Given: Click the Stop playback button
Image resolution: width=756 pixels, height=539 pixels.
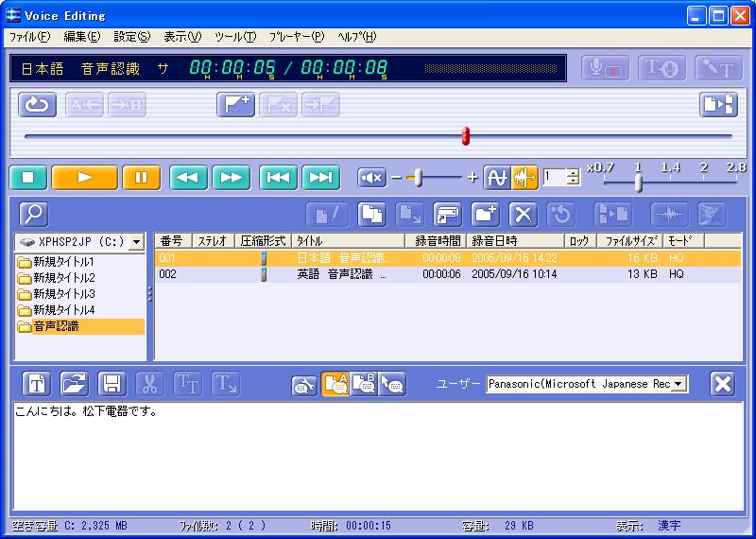Looking at the screenshot, I should pos(27,178).
